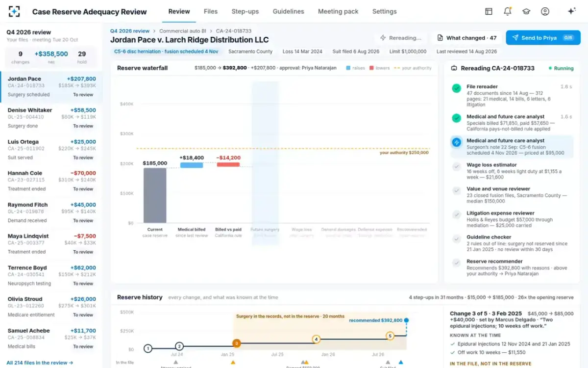
Task: Click the Q4 2026 review breadcrumb
Action: pos(130,31)
